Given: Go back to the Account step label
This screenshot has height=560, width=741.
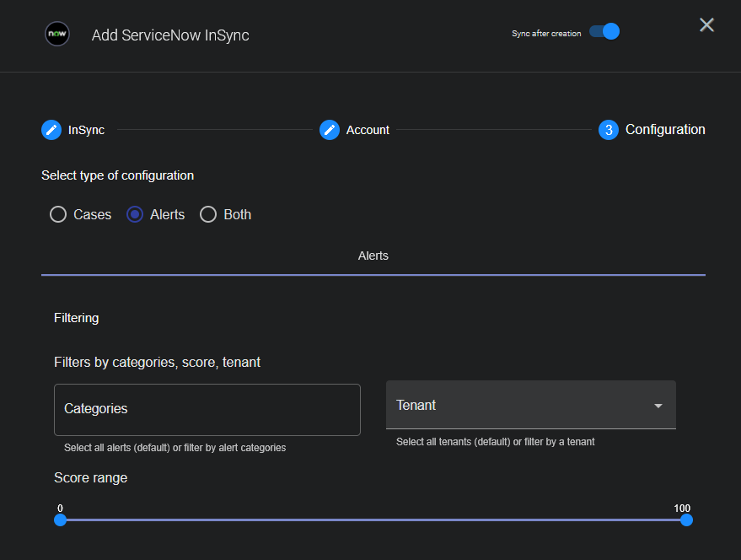Looking at the screenshot, I should click(368, 130).
